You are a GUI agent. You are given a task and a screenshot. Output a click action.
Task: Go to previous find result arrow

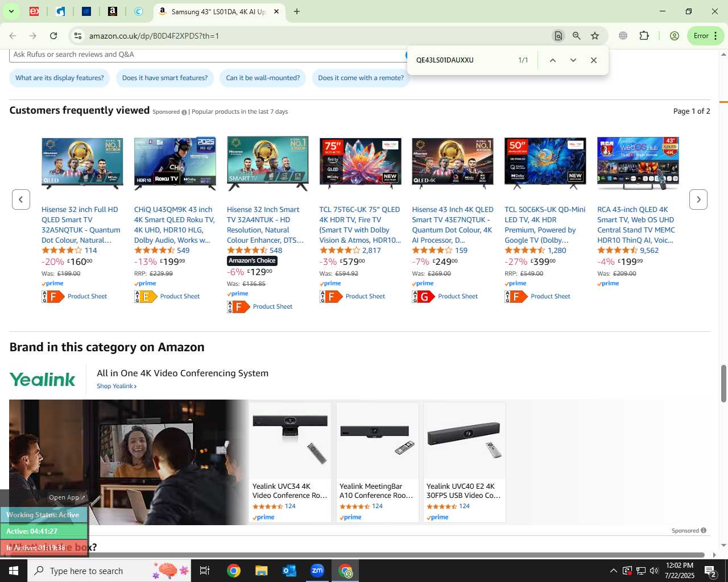click(x=552, y=60)
